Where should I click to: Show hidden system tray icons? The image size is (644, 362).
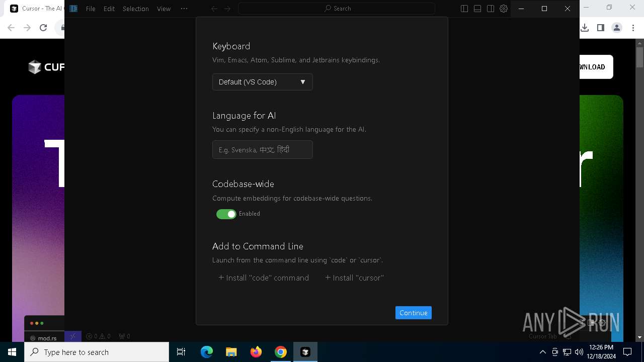pos(542,352)
